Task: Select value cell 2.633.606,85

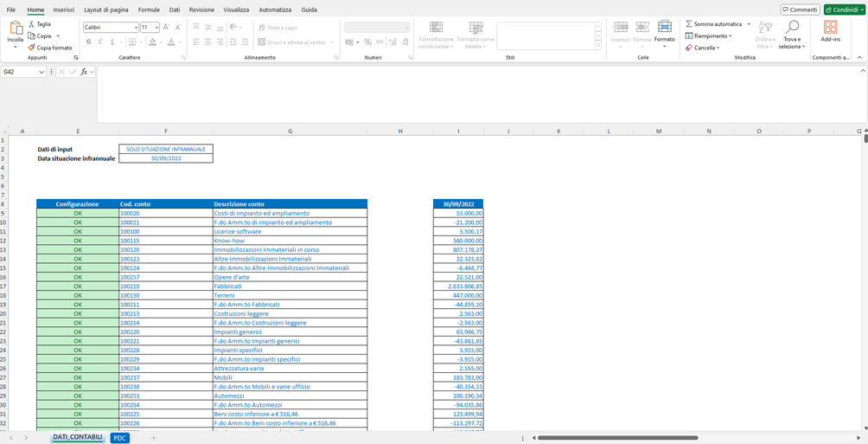Action: tap(458, 286)
